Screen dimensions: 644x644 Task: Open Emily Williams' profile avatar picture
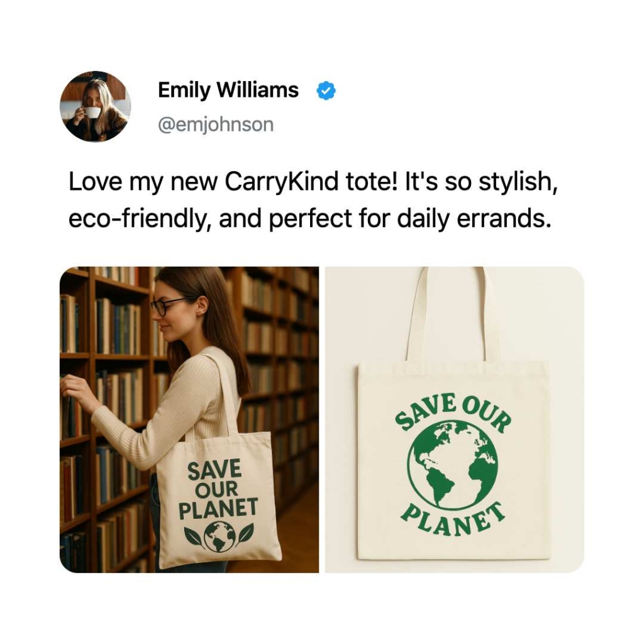coord(96,106)
